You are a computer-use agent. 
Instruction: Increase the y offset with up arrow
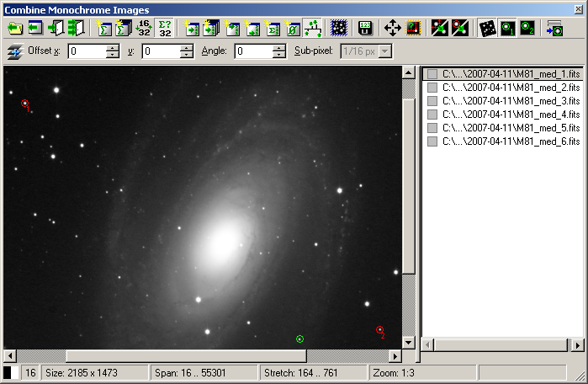[x=186, y=48]
